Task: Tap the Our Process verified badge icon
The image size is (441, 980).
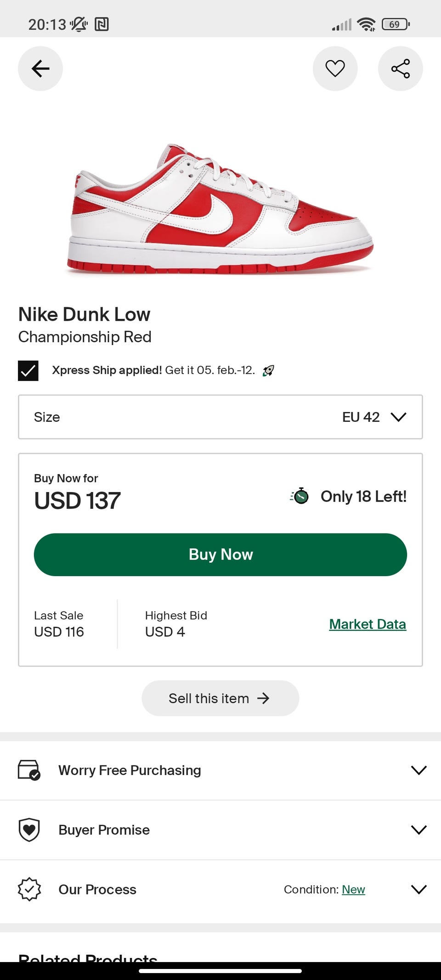Action: 29,889
